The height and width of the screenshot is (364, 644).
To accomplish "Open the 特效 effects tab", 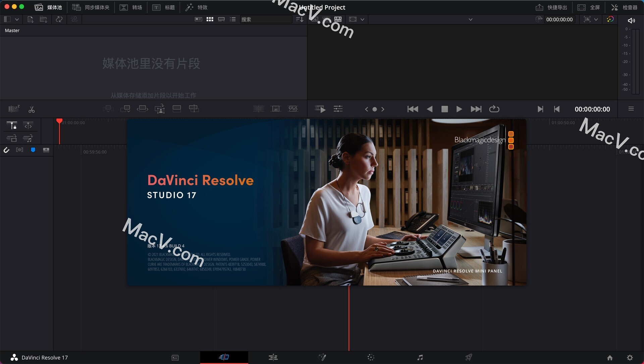I will (x=197, y=7).
